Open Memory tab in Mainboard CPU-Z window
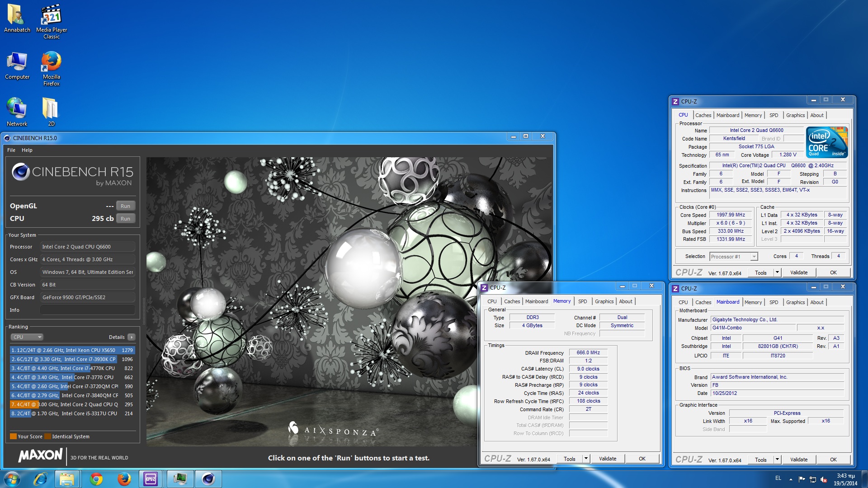The width and height of the screenshot is (868, 488). pos(753,302)
